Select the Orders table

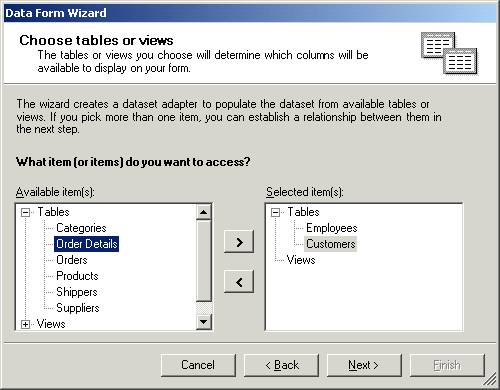click(72, 260)
